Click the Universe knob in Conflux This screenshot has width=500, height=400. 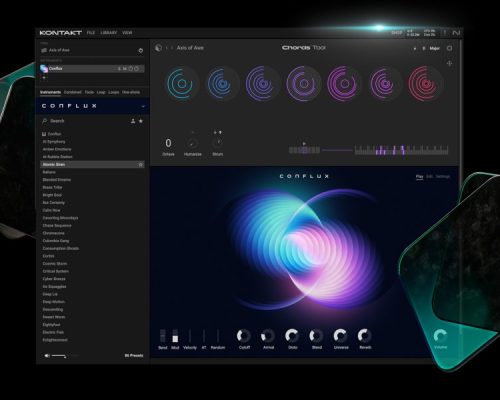pyautogui.click(x=341, y=336)
